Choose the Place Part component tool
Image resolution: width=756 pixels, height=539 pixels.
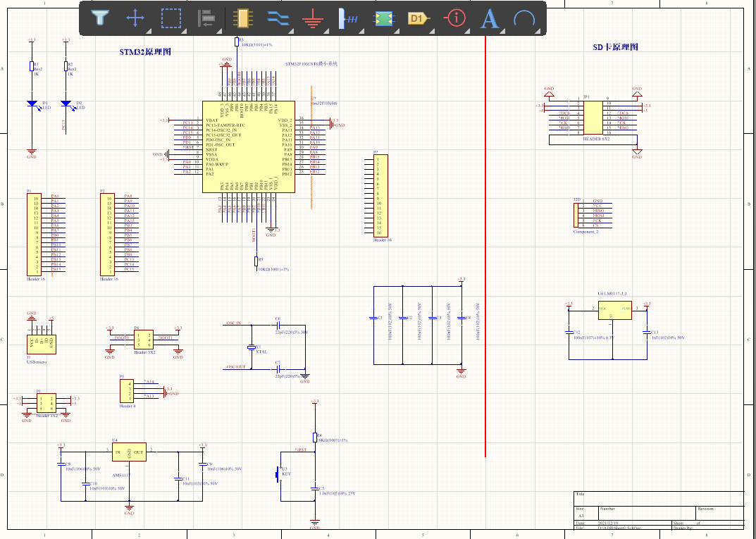click(242, 19)
